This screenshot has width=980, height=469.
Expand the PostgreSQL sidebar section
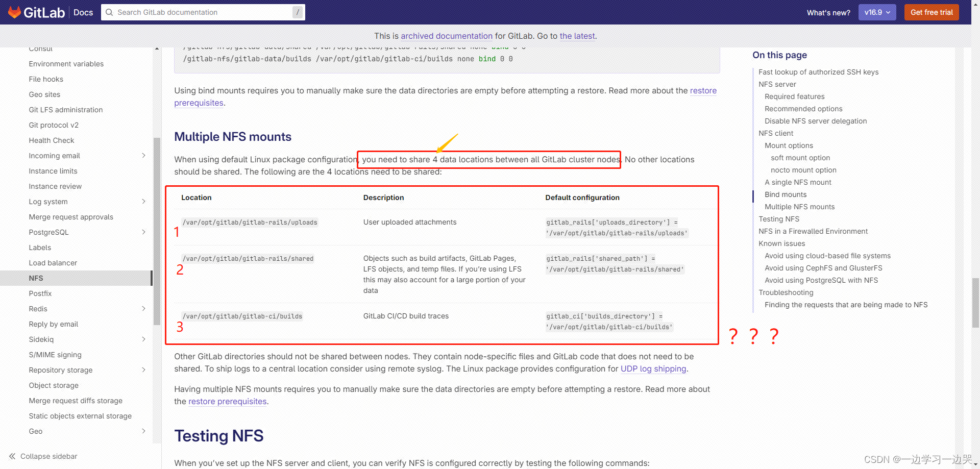(x=143, y=232)
